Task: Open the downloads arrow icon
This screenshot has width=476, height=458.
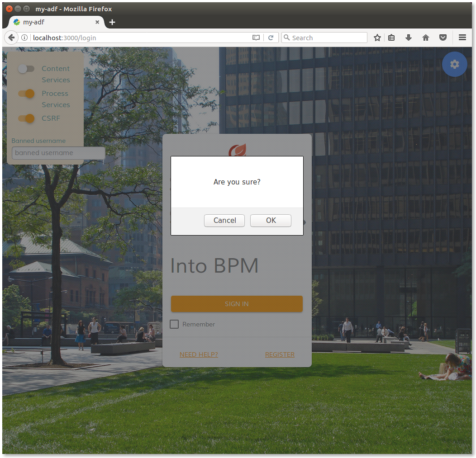Action: [x=408, y=38]
